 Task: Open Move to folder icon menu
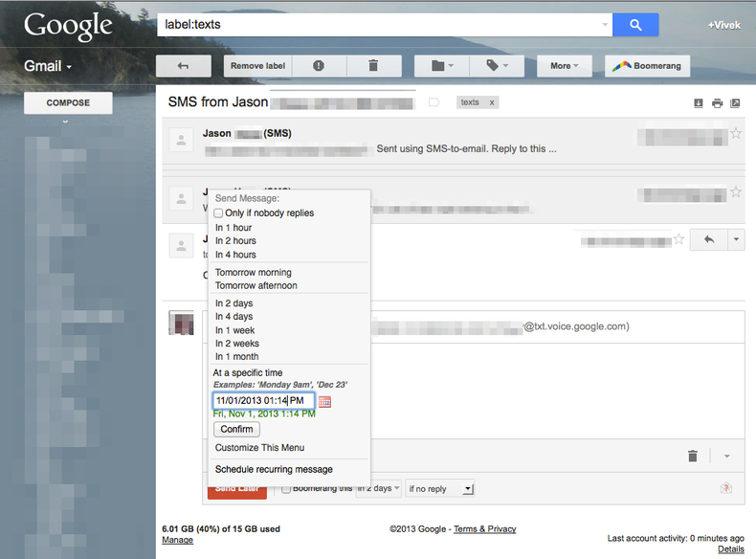point(442,66)
